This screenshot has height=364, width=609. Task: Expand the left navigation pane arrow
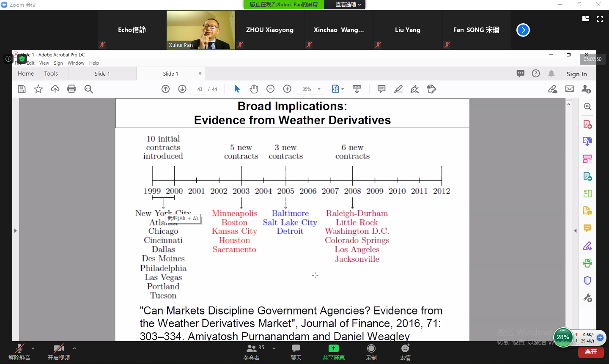(x=16, y=231)
